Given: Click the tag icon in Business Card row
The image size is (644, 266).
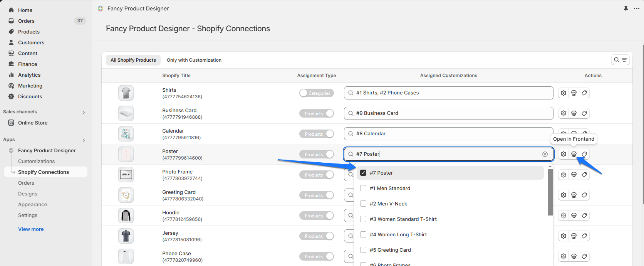Looking at the screenshot, I should tap(584, 113).
